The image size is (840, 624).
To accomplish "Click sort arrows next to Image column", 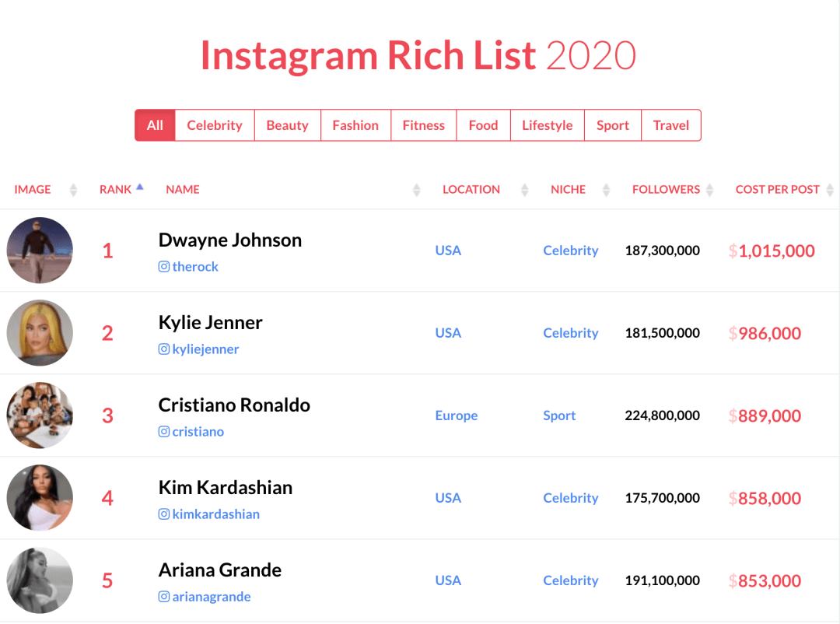I will 74,190.
